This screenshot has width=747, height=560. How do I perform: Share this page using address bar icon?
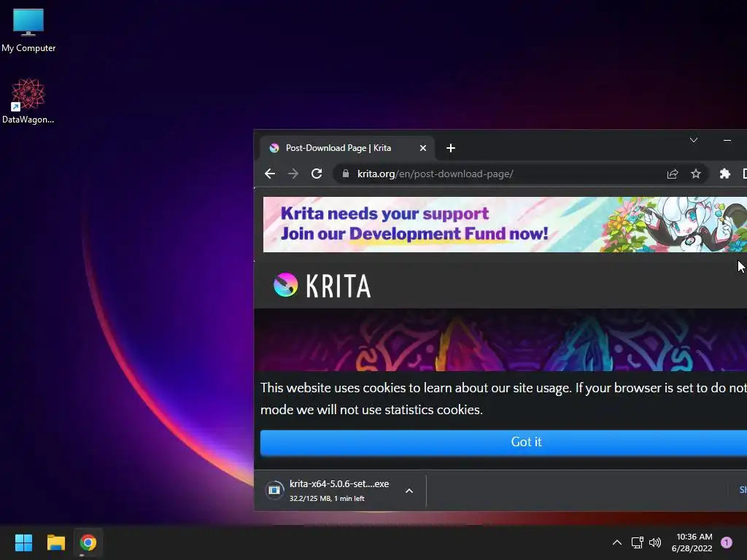coord(673,174)
